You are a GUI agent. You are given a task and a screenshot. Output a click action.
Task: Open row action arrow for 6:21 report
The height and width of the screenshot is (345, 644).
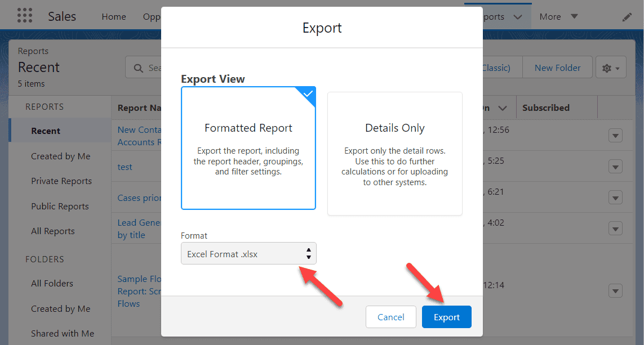[615, 198]
